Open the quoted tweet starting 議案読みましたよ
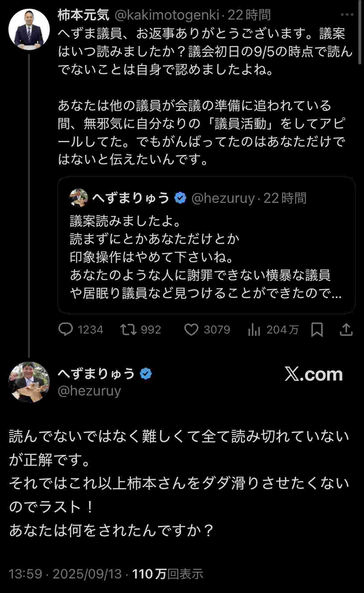The image size is (364, 593). (206, 257)
